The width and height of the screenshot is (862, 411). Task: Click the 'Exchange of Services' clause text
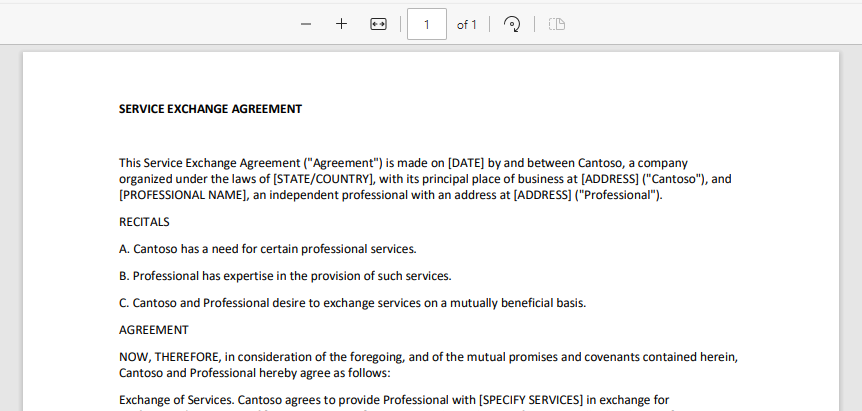(176, 400)
